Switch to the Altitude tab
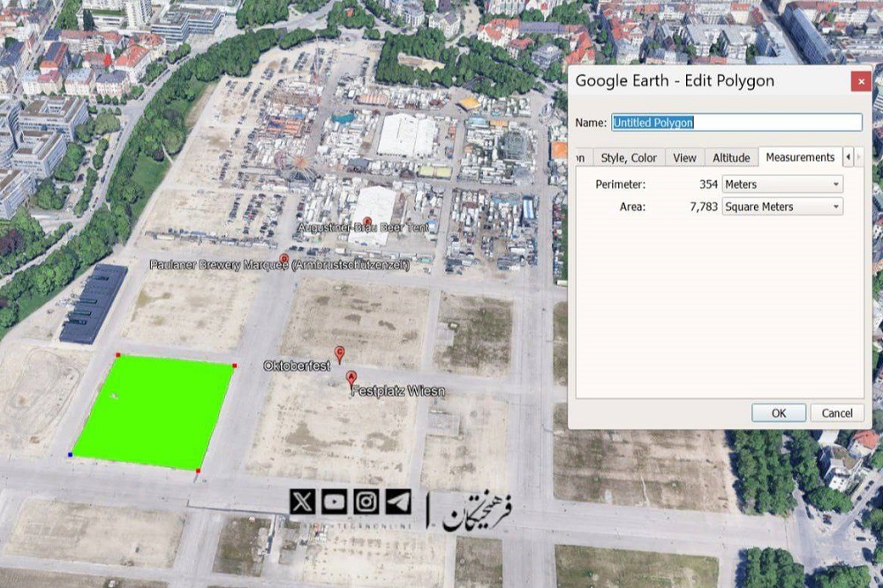 [731, 158]
